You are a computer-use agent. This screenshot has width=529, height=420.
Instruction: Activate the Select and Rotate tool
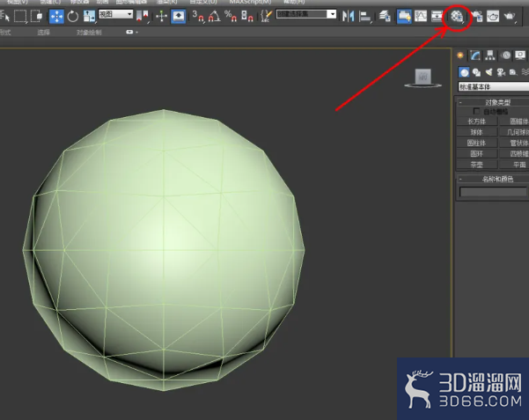[x=72, y=16]
